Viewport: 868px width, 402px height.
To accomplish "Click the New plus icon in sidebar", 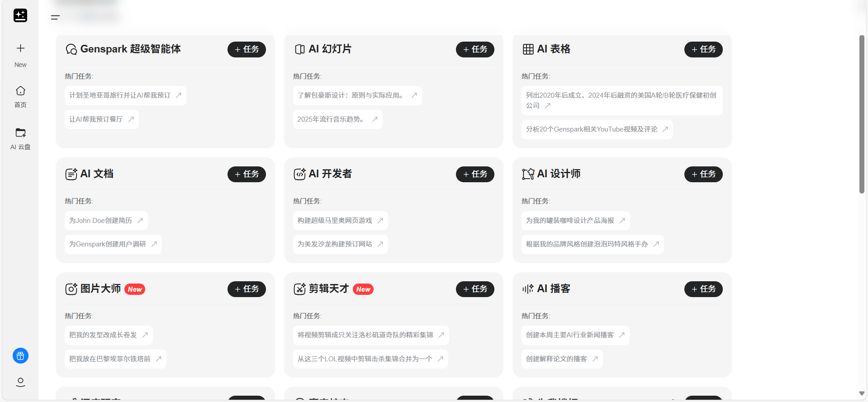I will pyautogui.click(x=20, y=48).
